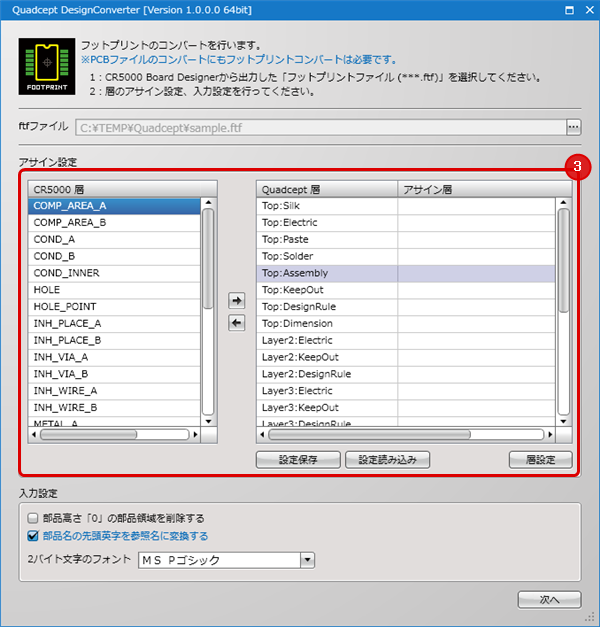Select Layer2:DesignRule Quadcept layer
600x627 pixels.
point(406,373)
